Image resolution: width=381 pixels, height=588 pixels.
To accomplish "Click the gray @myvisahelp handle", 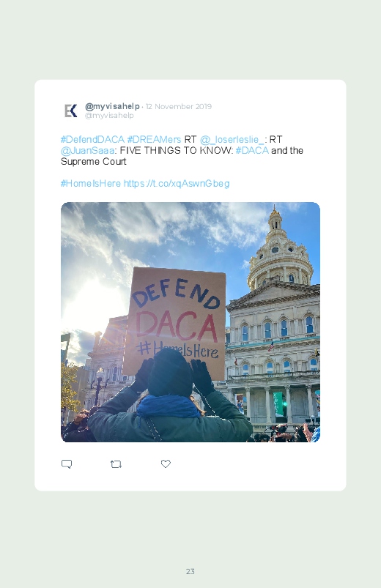I will point(109,116).
